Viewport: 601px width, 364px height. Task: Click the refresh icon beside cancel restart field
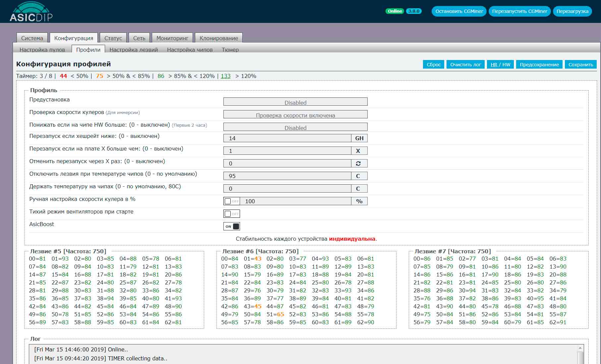pos(358,163)
